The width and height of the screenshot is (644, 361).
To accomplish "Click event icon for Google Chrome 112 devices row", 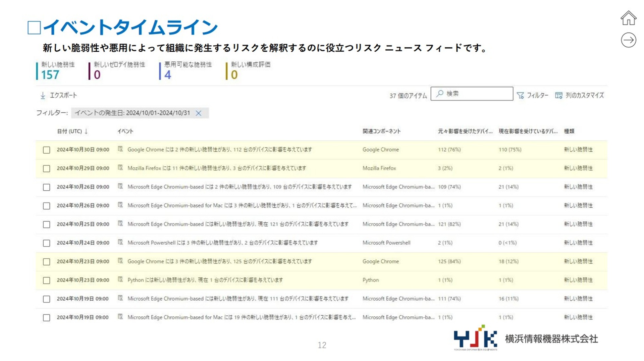I will point(120,149).
